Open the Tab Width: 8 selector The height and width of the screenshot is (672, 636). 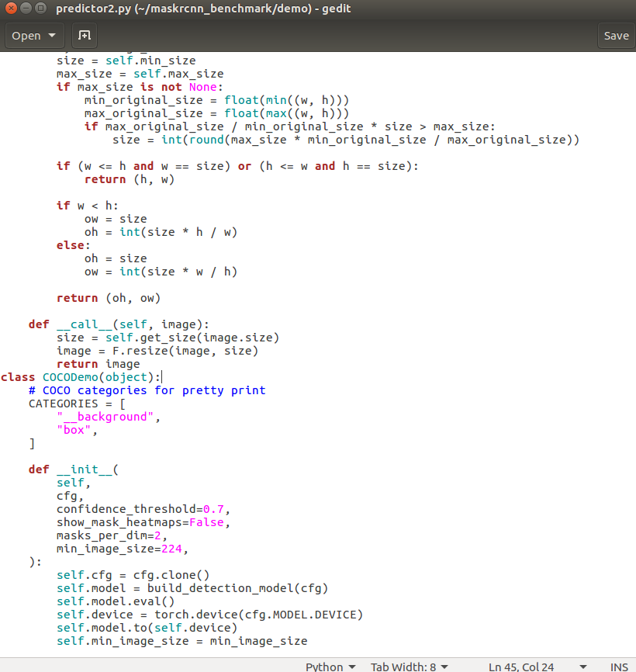409,667
